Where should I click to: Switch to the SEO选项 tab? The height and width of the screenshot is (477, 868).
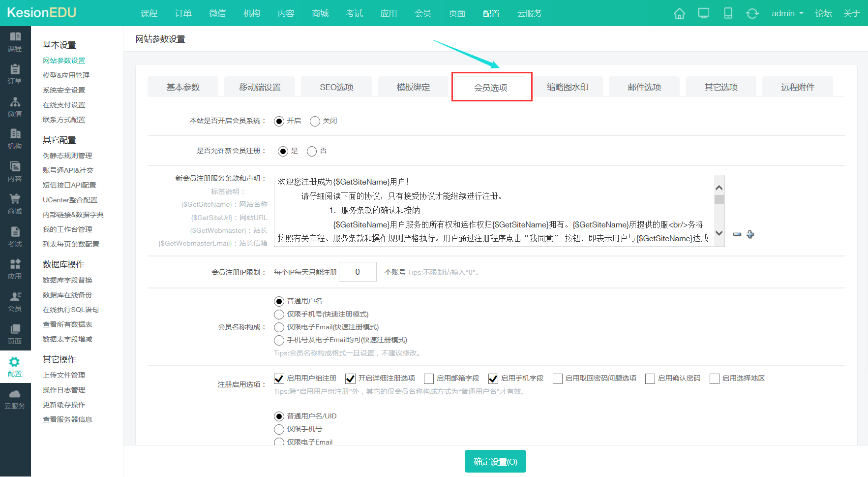point(336,87)
